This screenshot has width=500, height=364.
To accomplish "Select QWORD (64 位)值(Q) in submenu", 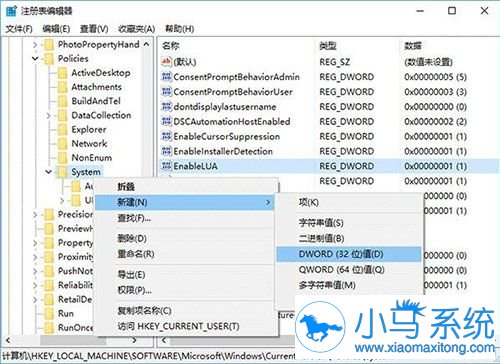I will [349, 270].
